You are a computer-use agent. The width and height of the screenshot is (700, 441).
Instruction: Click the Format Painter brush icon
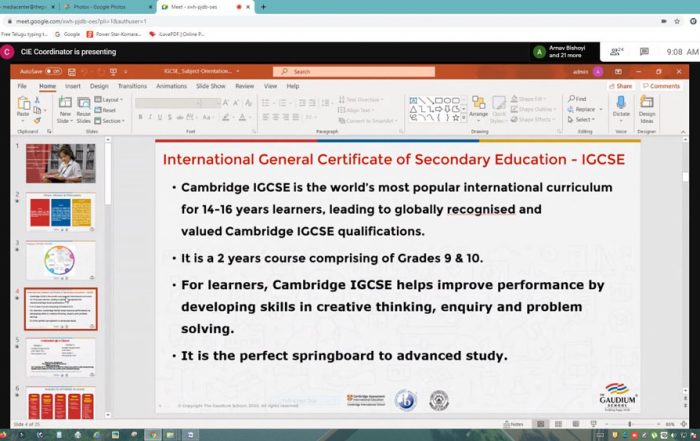click(x=38, y=120)
